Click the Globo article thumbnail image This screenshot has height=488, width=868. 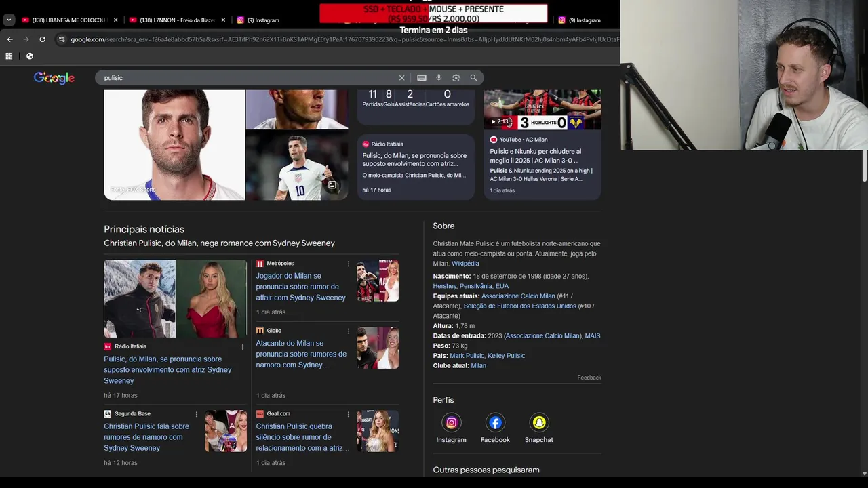[378, 348]
